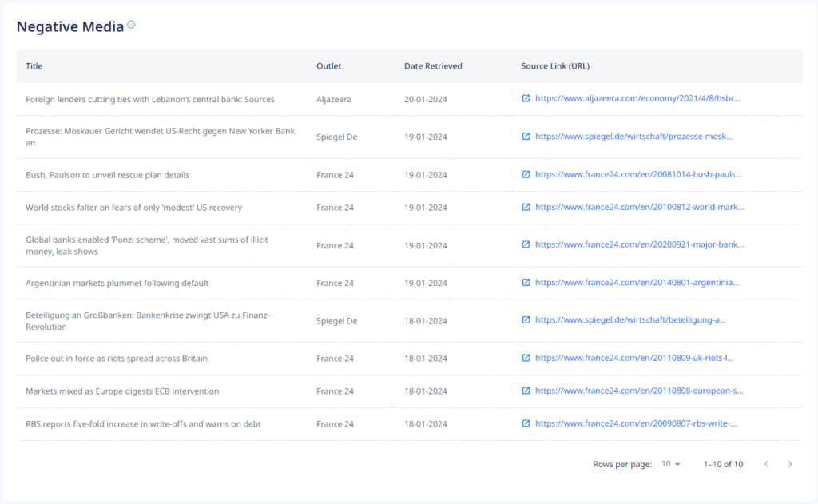818x504 pixels.
Task: Go to next page arrow
Action: coord(790,464)
